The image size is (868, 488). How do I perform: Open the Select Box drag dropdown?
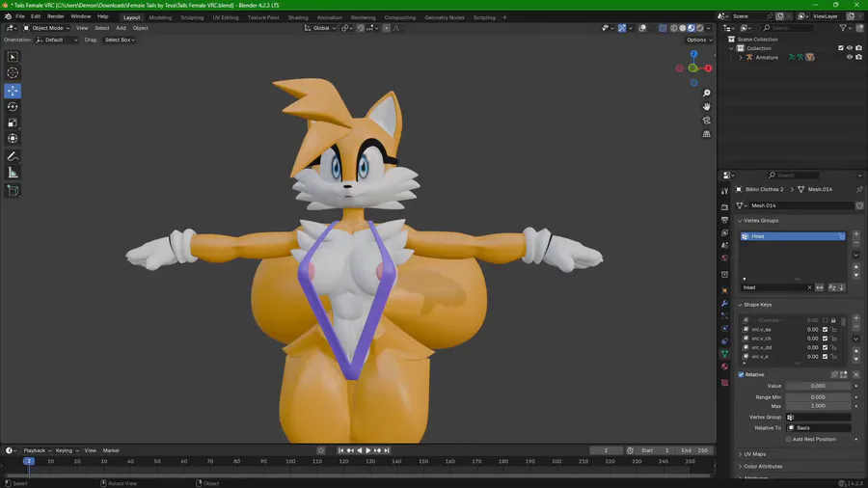tap(120, 40)
